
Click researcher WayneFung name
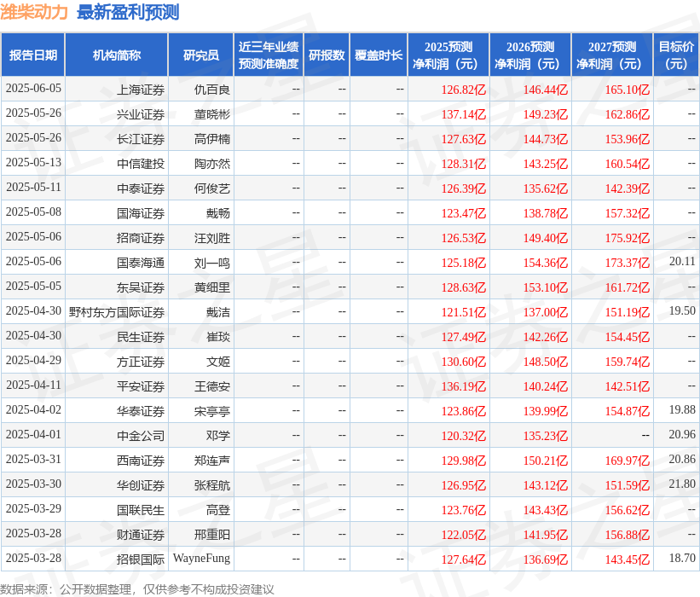pos(200,559)
